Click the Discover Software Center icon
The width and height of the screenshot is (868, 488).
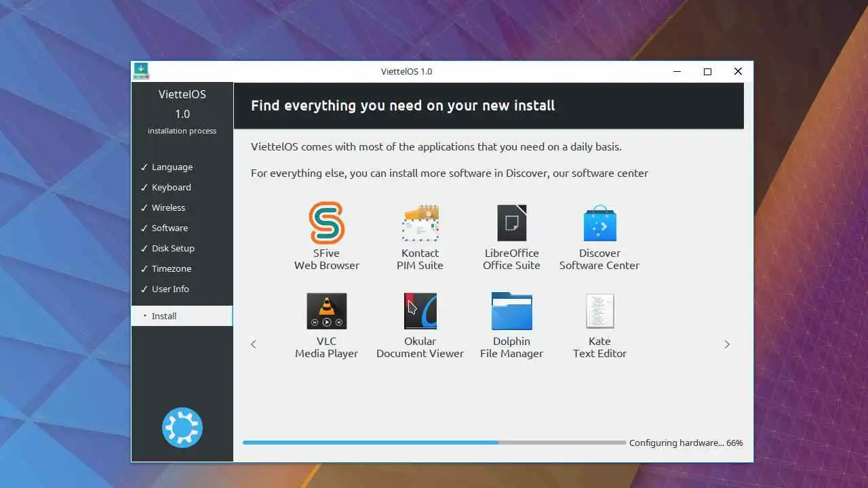click(599, 223)
